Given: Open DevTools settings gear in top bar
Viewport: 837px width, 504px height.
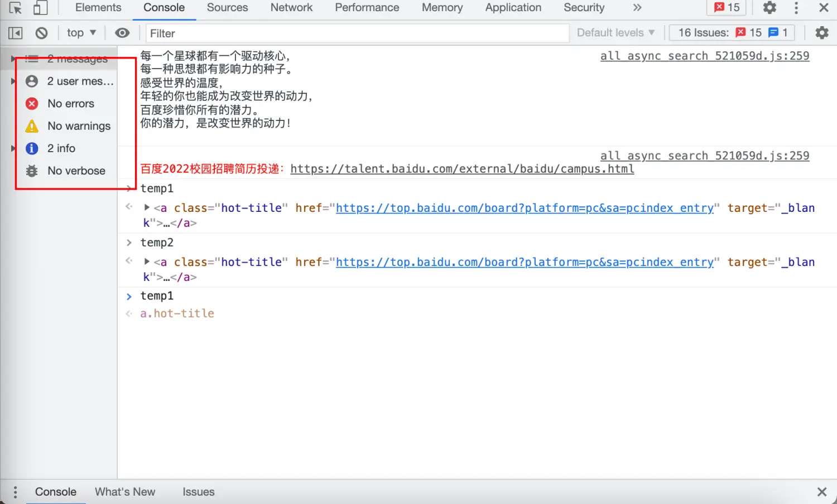Looking at the screenshot, I should click(770, 8).
